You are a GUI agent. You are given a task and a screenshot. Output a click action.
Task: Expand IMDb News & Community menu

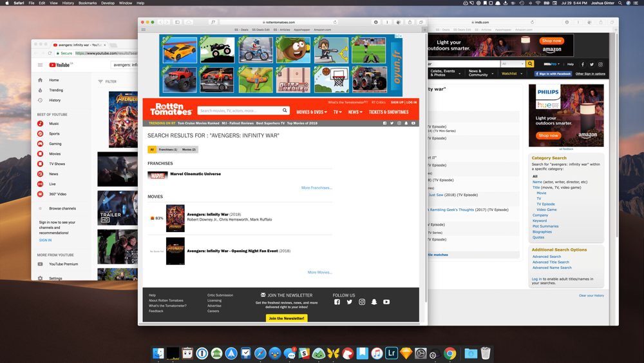pyautogui.click(x=481, y=73)
